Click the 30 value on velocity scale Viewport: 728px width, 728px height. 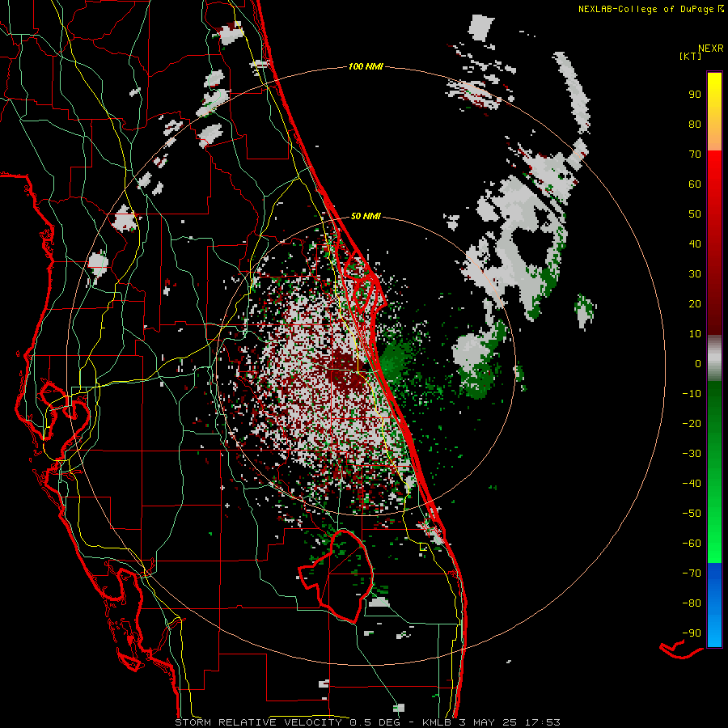[x=695, y=274]
